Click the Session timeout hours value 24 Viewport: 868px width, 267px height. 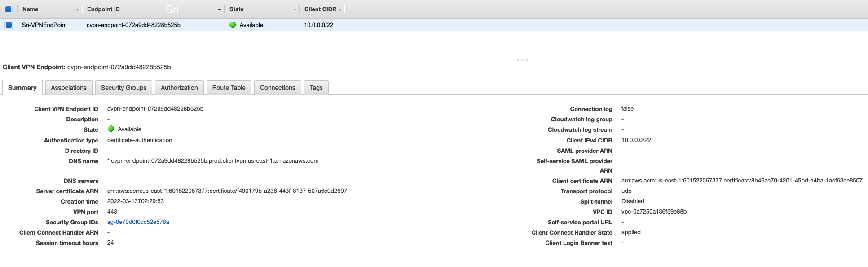coord(110,243)
